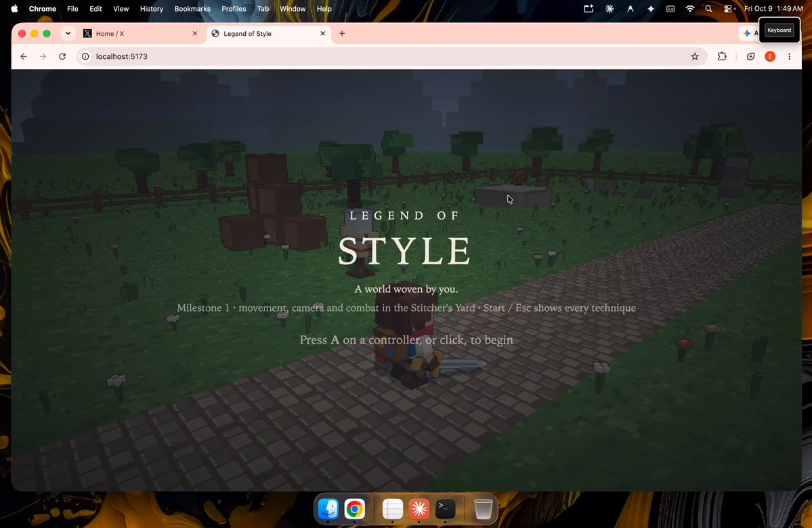
Task: Expand the tab search dropdown arrow
Action: tap(68, 34)
